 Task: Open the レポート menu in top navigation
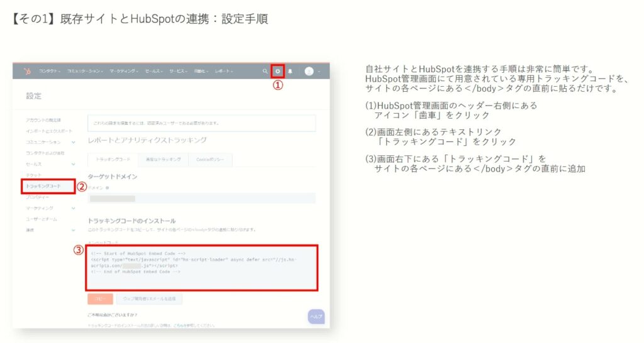point(224,72)
